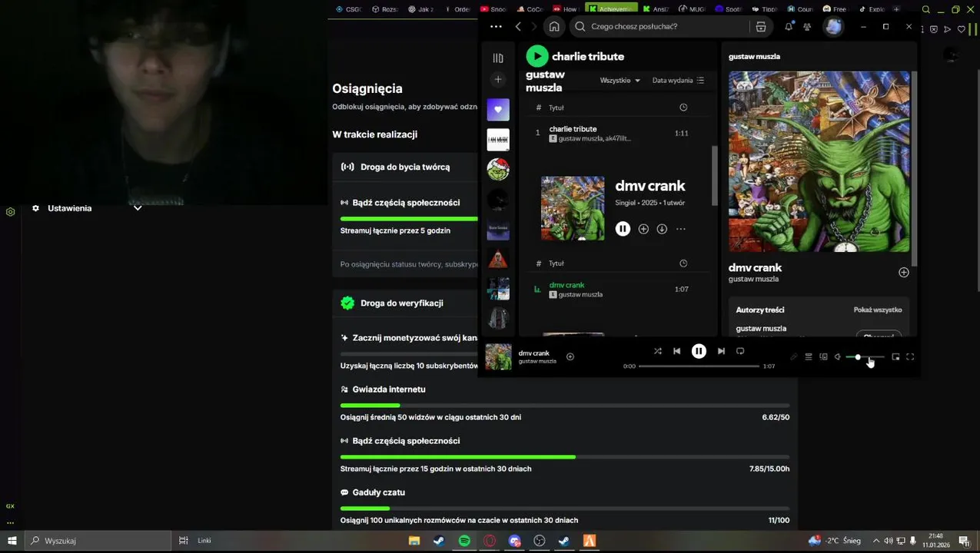
Task: Open File Explorer from the taskbar
Action: coord(414,541)
